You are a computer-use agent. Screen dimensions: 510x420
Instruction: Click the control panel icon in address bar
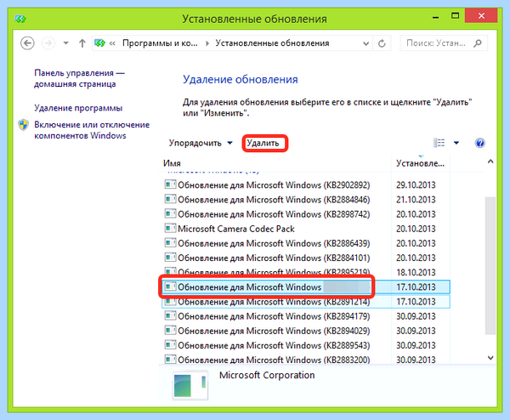tap(99, 43)
